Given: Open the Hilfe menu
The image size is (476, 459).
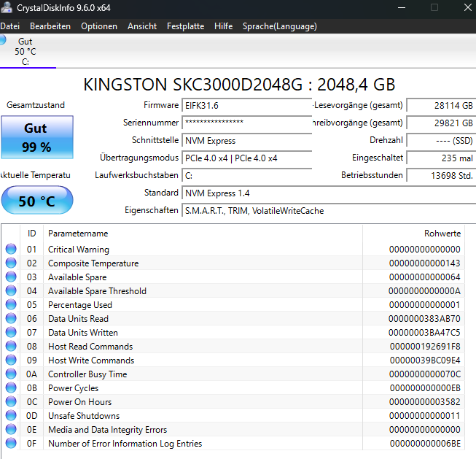Looking at the screenshot, I should point(224,26).
